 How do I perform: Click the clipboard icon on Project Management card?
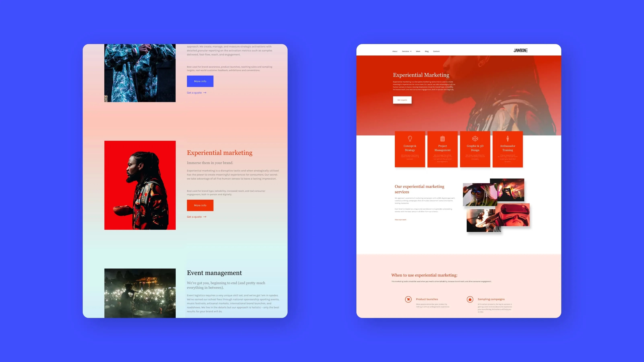tap(442, 138)
